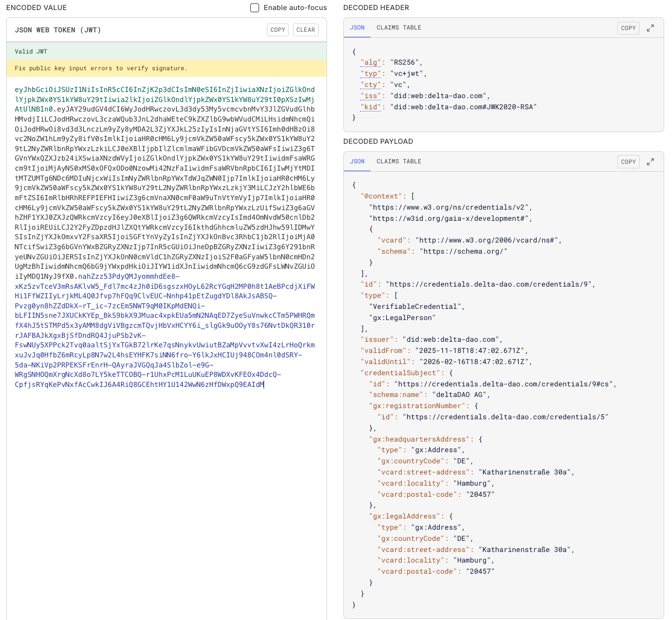This screenshot has height=620, width=672.
Task: Switch decoded header to Claims Table
Action: click(x=398, y=28)
